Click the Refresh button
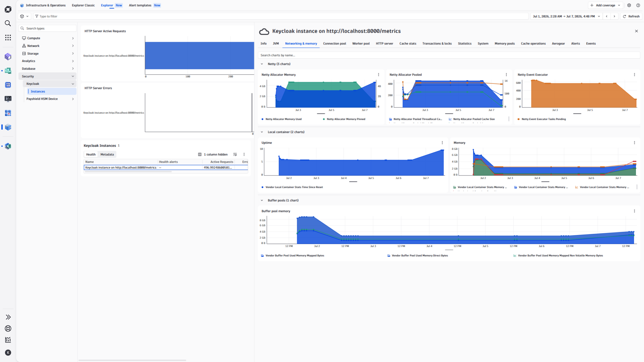Viewport: 644px width, 362px height. tap(631, 16)
